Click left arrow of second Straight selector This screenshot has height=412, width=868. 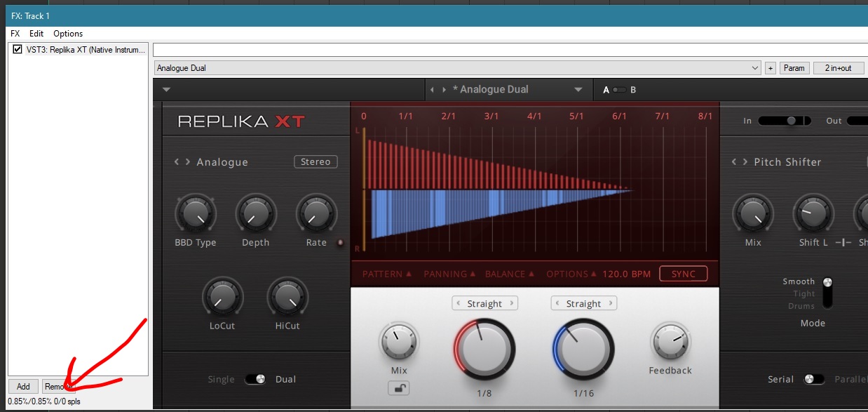click(557, 304)
